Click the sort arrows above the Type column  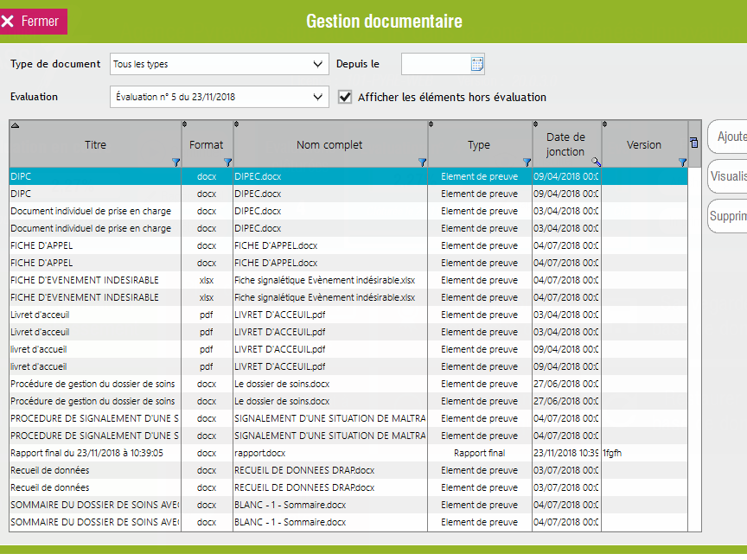tap(431, 124)
